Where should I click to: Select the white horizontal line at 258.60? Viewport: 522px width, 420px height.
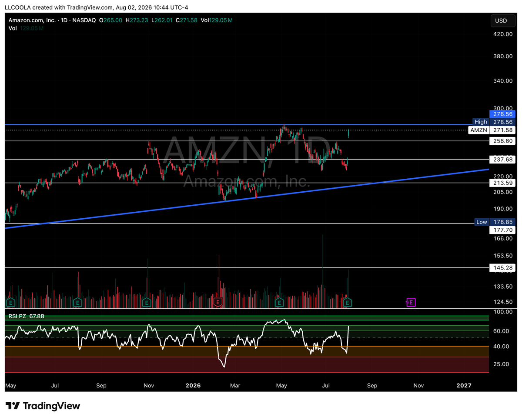coord(247,141)
